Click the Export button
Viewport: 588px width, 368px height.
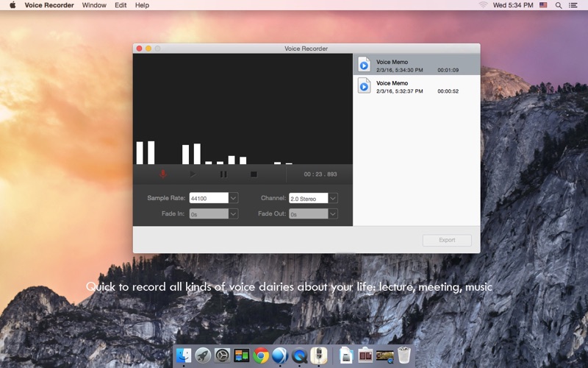tap(447, 240)
